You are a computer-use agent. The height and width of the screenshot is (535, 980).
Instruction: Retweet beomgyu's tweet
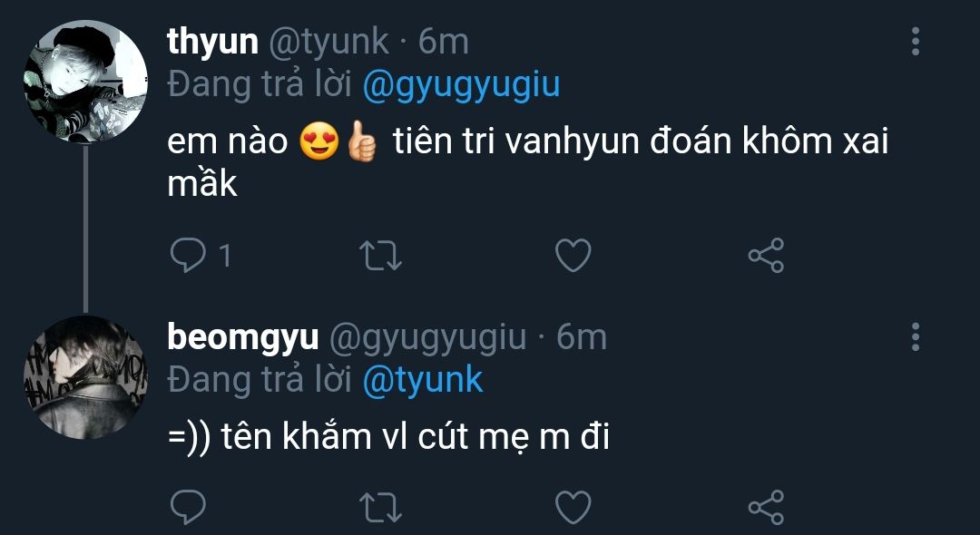click(381, 507)
